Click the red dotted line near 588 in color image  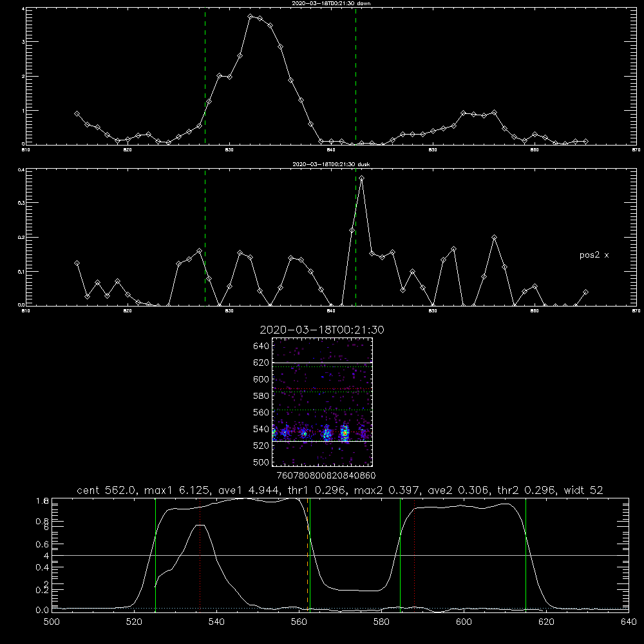tap(322, 389)
